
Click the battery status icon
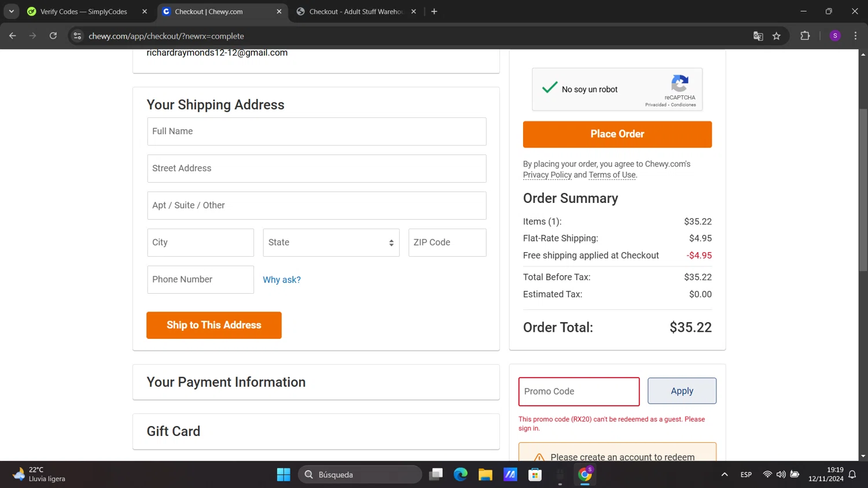click(x=795, y=475)
